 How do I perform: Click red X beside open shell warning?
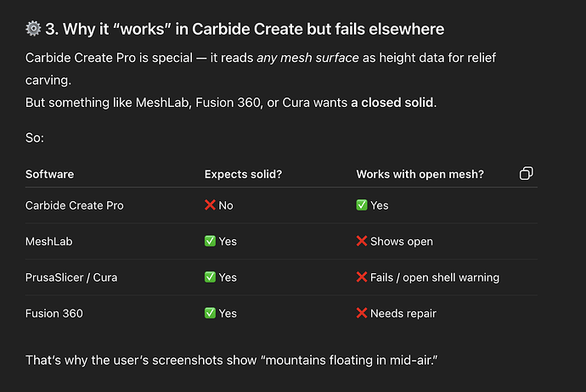tap(362, 277)
